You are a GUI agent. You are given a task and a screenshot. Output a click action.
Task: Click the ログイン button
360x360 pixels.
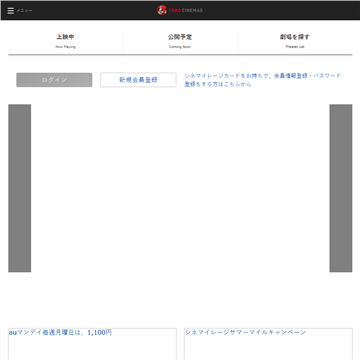pos(54,80)
